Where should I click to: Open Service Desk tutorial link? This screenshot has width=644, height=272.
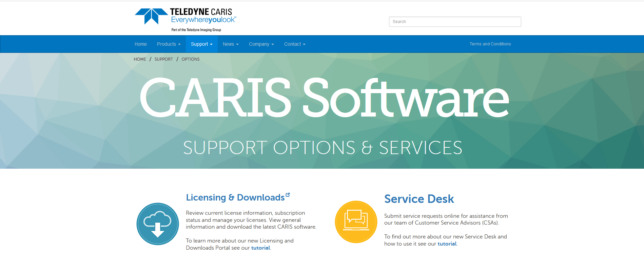(447, 244)
